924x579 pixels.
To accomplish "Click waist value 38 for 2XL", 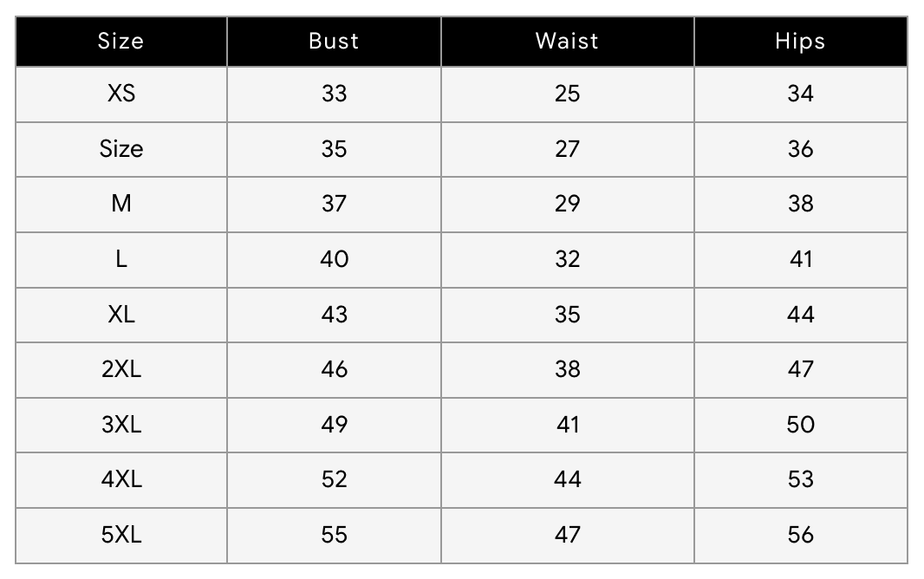I will [567, 369].
